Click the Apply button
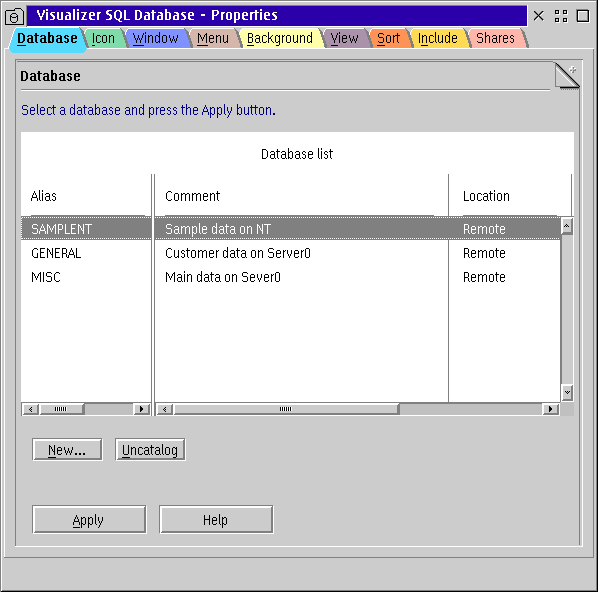 [89, 520]
